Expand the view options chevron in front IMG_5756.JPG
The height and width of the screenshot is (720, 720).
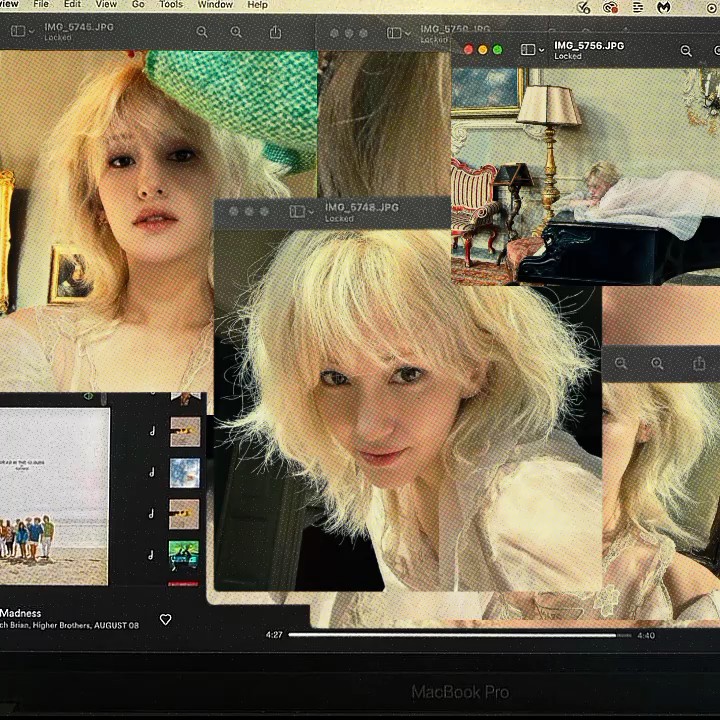(541, 50)
